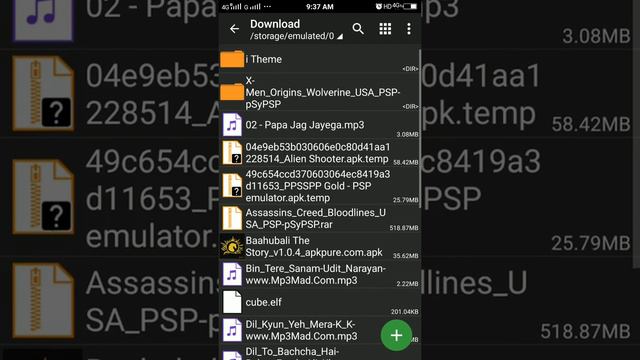Screen dimensions: 640x360
Task: Open the i Theme folder icon
Action: click(232, 59)
